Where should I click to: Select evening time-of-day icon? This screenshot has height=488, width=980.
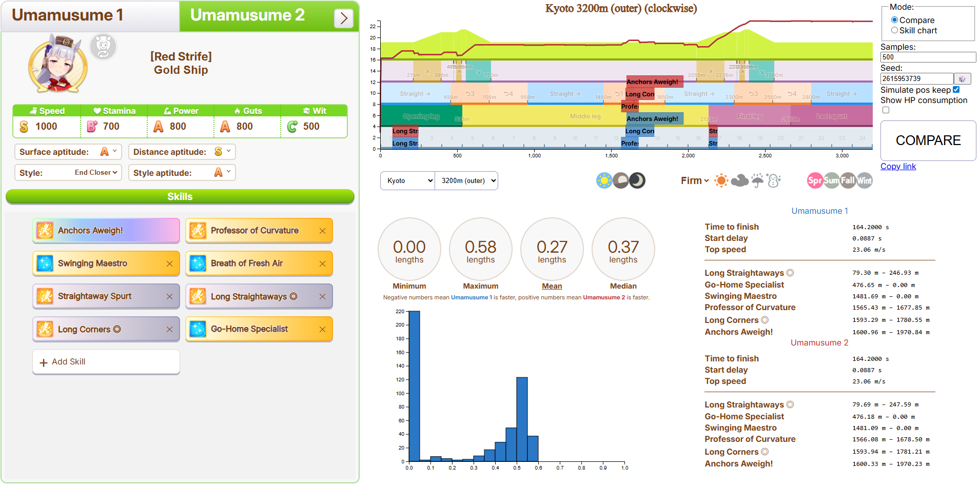pos(621,180)
